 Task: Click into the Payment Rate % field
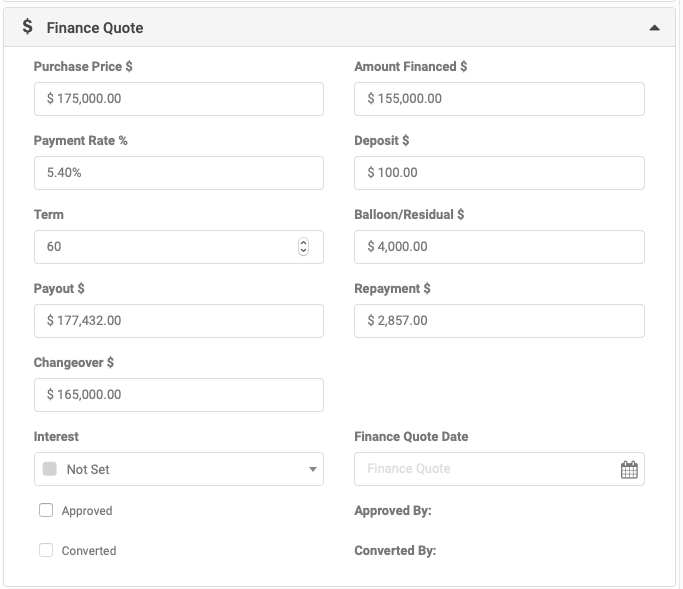point(179,173)
